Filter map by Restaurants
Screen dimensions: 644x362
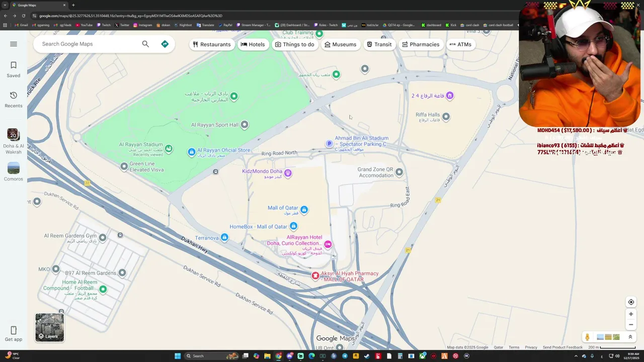coord(211,44)
